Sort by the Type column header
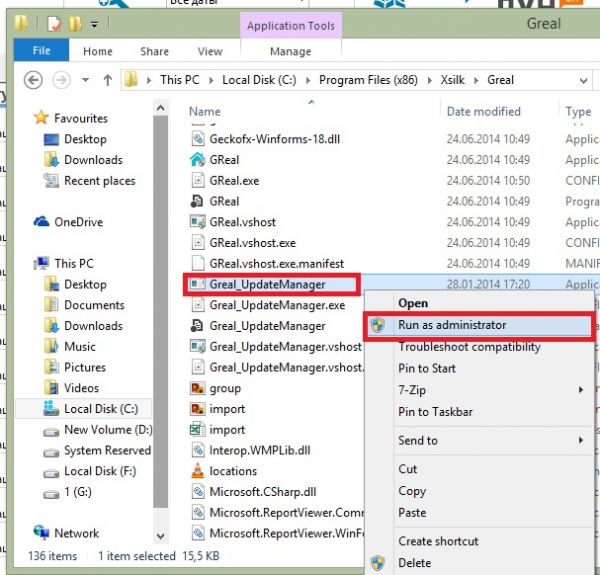Viewport: 600px width, 575px height. click(x=578, y=111)
